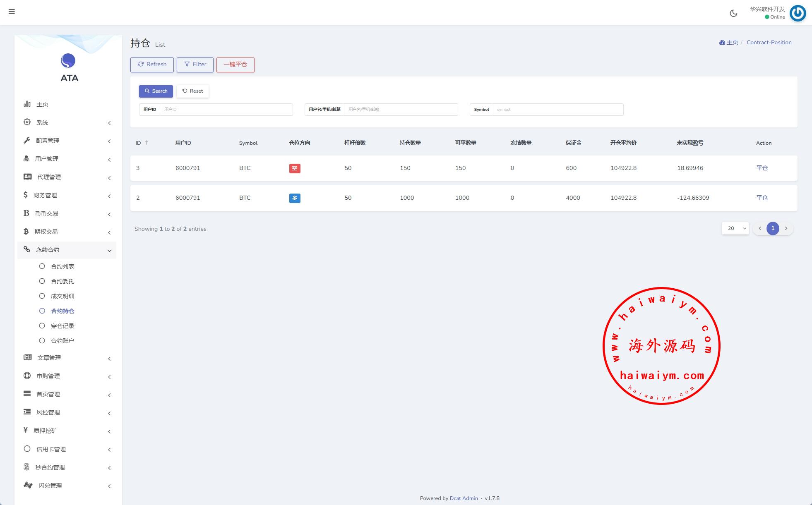Open 秒合约管理 menu item
The width and height of the screenshot is (812, 505).
[x=50, y=467]
